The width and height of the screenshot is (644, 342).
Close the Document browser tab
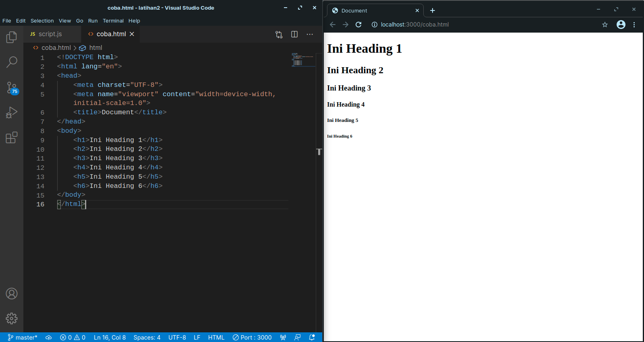[x=417, y=10]
